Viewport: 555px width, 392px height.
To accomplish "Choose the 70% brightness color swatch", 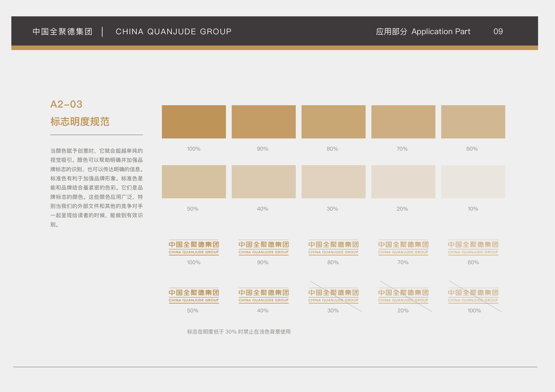I will 403,122.
